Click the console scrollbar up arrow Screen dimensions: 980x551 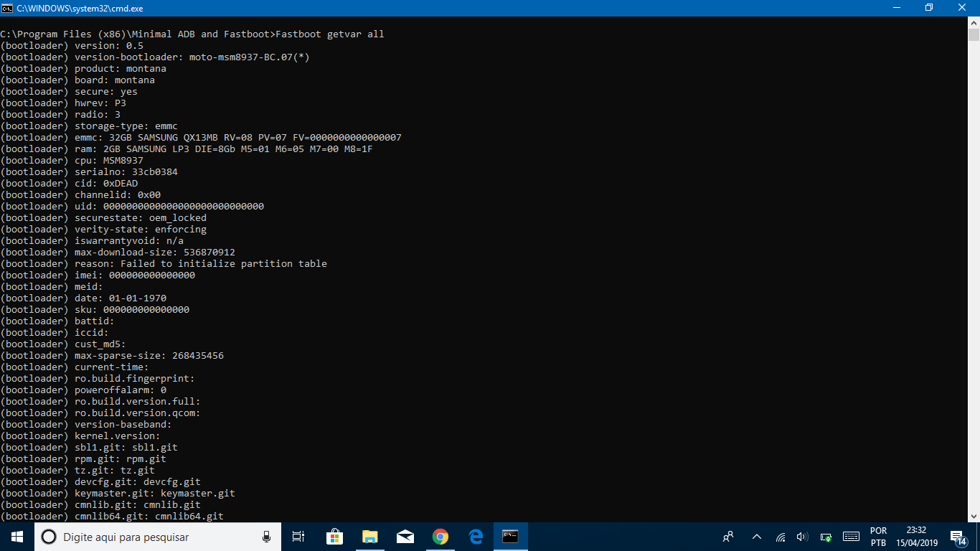click(974, 23)
